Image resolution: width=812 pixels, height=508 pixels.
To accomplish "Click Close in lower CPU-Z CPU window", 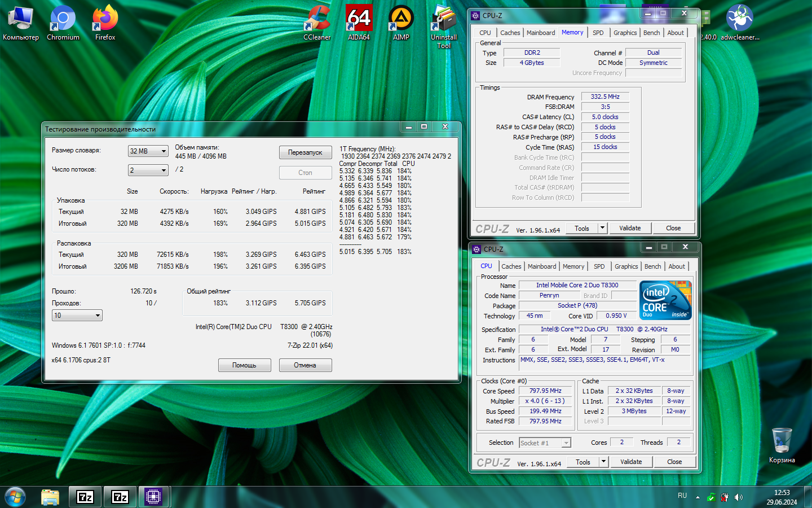I will point(674,462).
